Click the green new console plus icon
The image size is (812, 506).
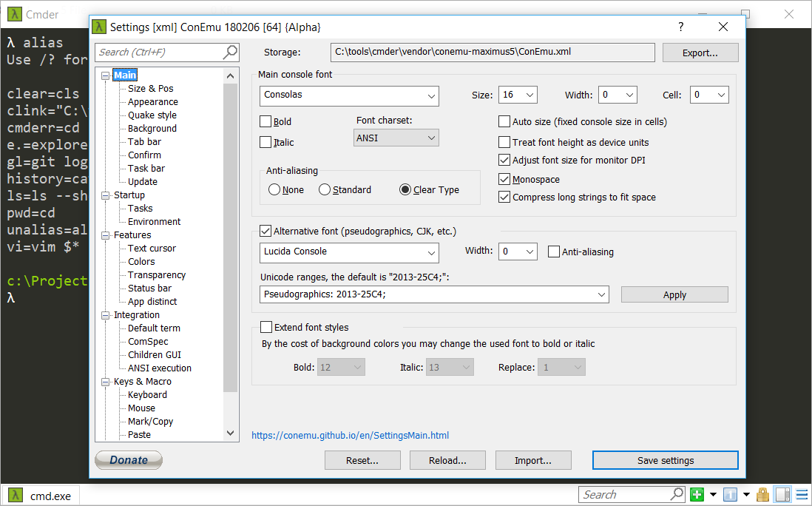coord(697,495)
